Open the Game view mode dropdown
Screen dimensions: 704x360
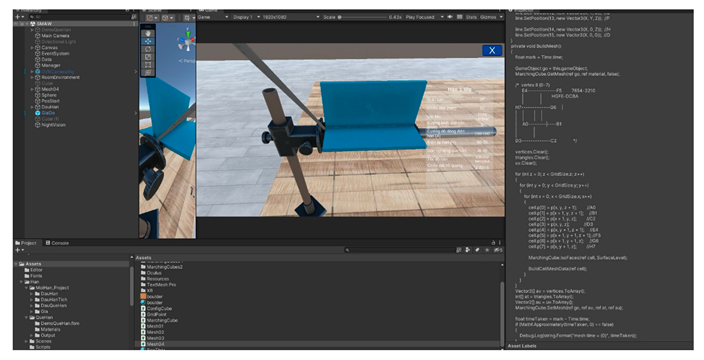pos(214,17)
